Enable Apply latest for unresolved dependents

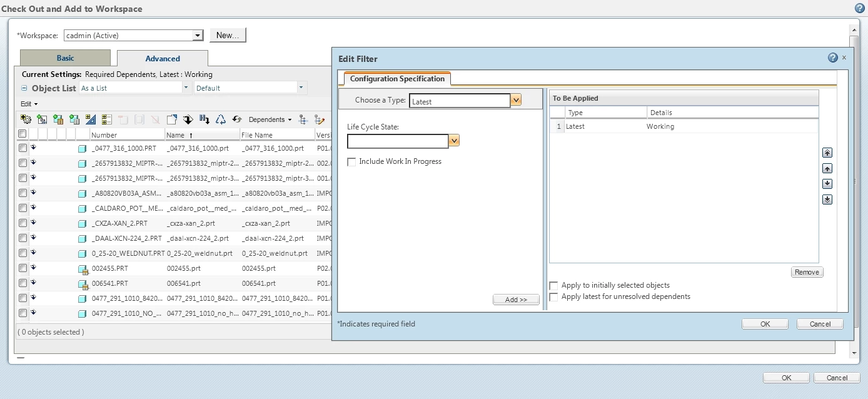pyautogui.click(x=553, y=297)
